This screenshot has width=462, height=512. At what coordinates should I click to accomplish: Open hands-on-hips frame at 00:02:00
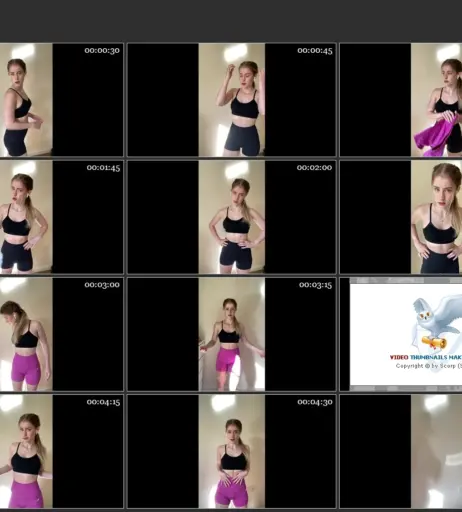pos(232,217)
